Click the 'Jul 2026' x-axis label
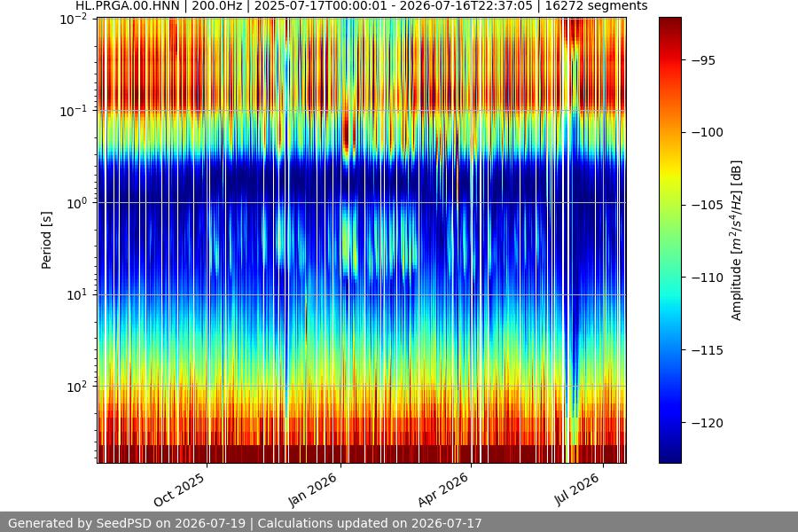 click(576, 489)
